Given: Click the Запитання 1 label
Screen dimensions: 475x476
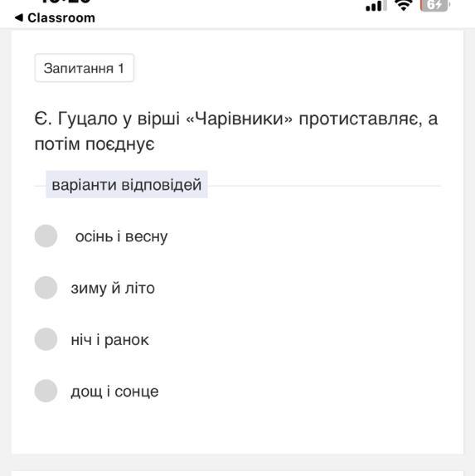Looking at the screenshot, I should tap(84, 68).
